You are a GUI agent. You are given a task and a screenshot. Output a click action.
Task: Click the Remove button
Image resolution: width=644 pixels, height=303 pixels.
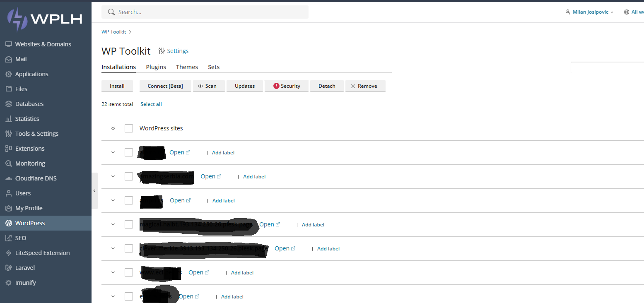point(365,86)
